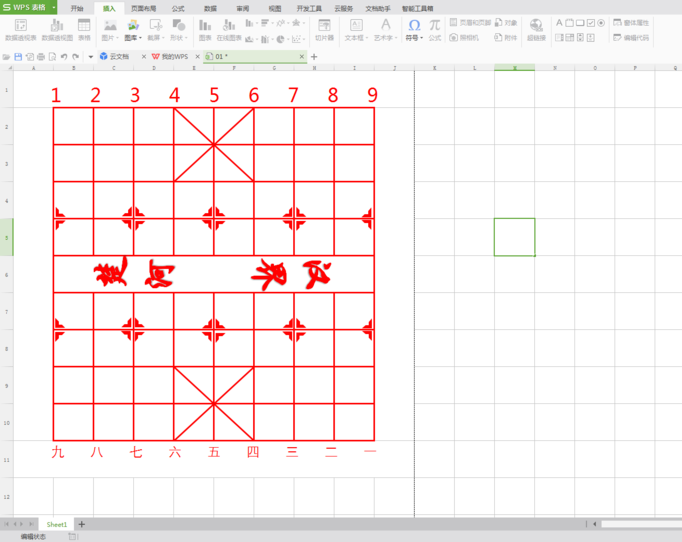Open the 智能工具箱 ribbon tab
The width and height of the screenshot is (682, 542).
click(418, 8)
